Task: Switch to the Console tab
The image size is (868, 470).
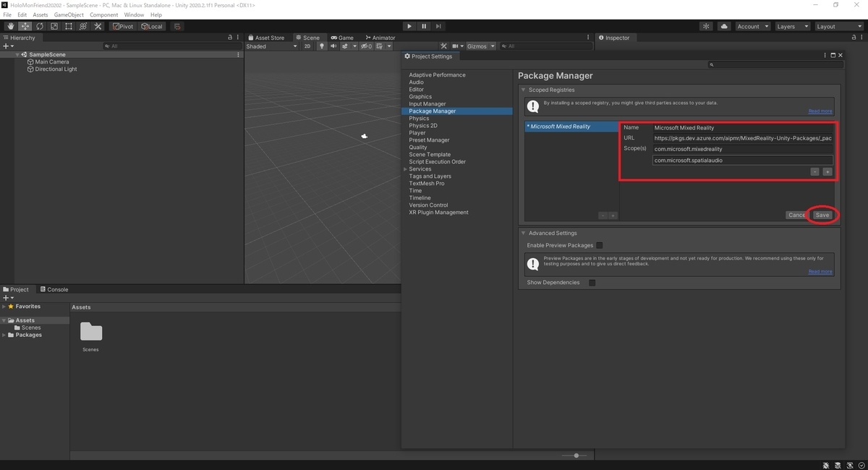Action: 54,289
